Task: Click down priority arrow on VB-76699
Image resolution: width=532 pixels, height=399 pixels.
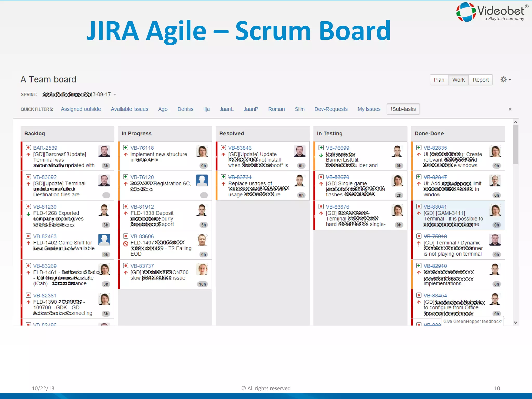Action: 321,155
